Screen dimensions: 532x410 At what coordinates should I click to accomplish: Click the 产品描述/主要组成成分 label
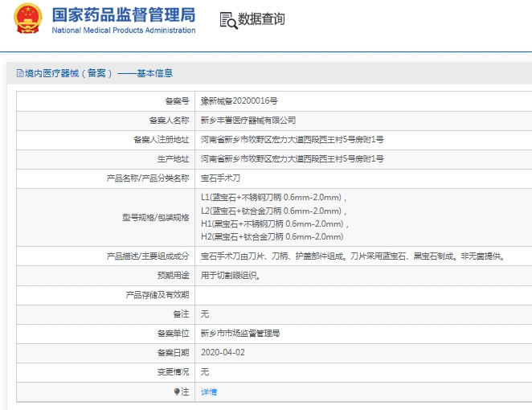click(148, 256)
